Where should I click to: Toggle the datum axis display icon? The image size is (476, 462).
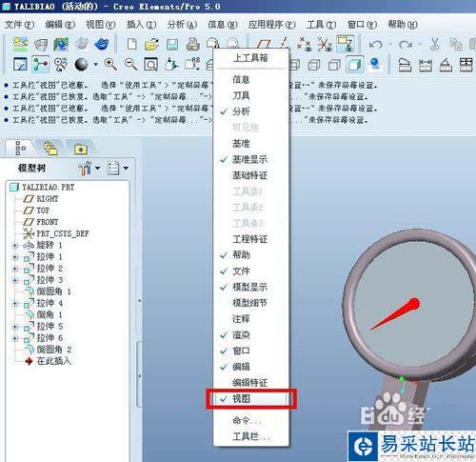pos(284,44)
